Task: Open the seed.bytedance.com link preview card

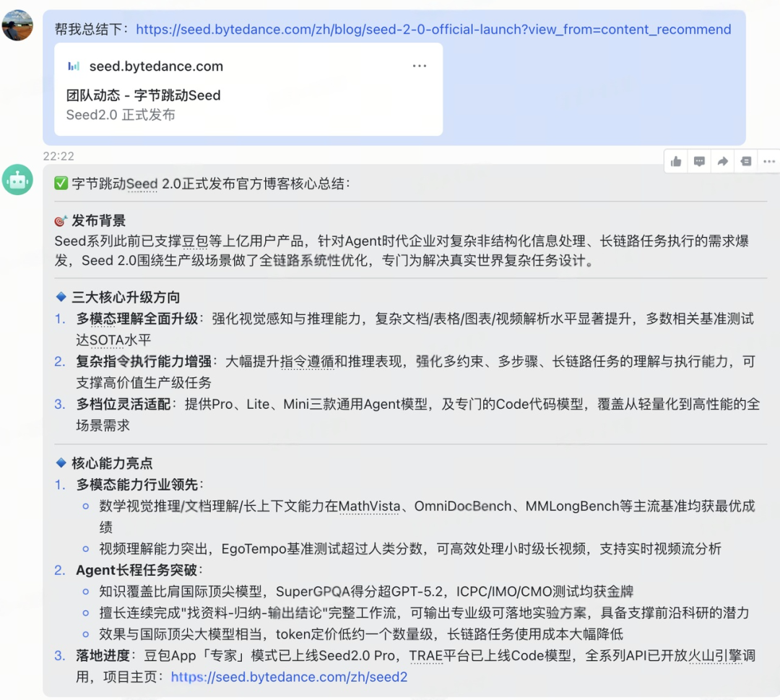Action: (248, 89)
